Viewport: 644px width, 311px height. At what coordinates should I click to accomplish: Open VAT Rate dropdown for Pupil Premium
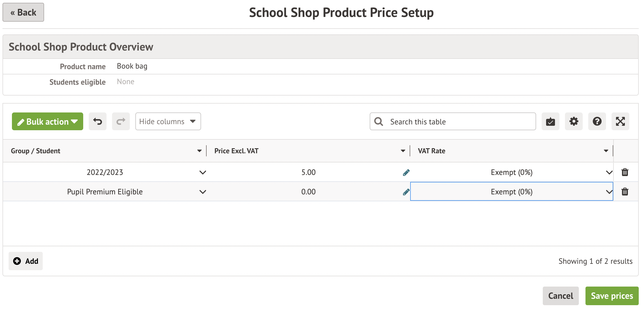coord(609,192)
